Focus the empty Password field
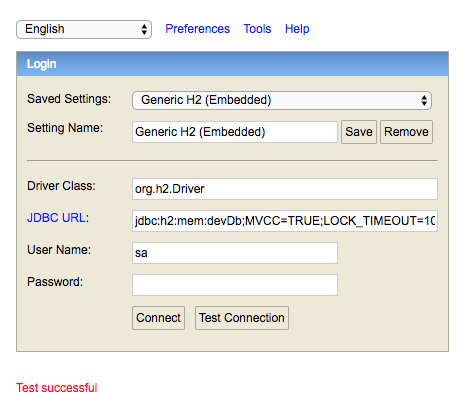 [x=235, y=285]
